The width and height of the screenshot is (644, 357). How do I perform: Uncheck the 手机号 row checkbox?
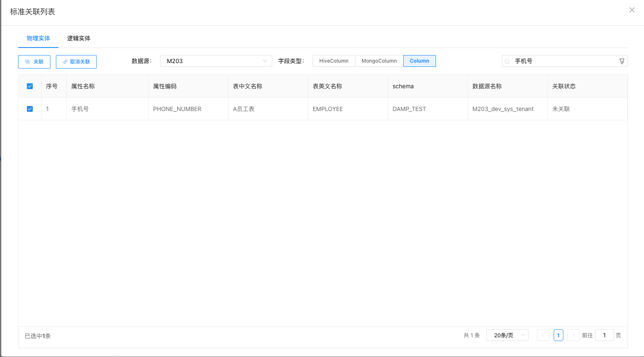(x=30, y=109)
